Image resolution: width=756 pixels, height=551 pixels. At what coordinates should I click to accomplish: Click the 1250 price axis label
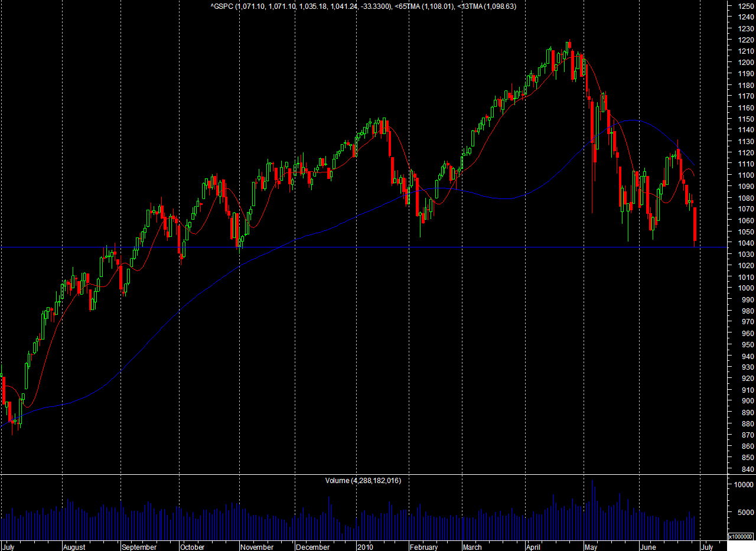click(745, 6)
